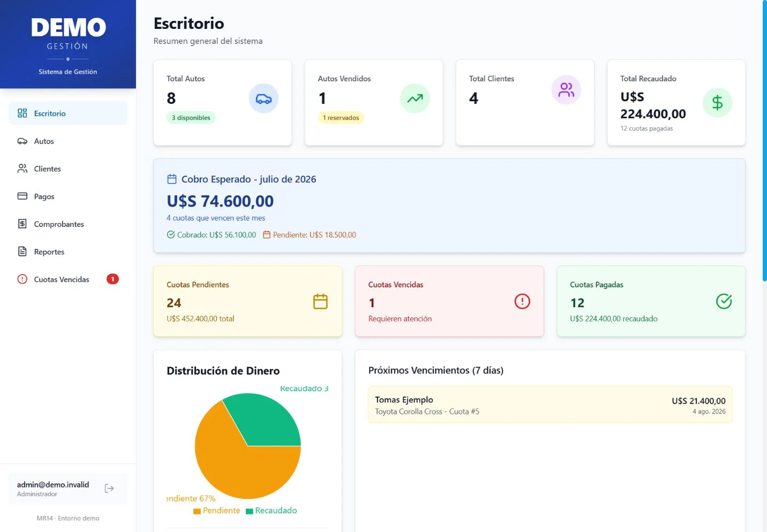Open Cuotas Vencidas from the sidebar
The width and height of the screenshot is (767, 532).
click(x=68, y=279)
